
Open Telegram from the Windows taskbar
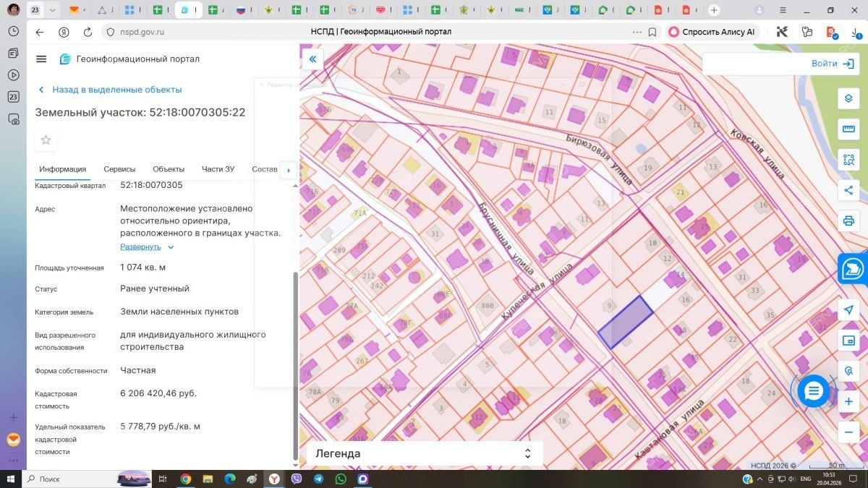(318, 479)
